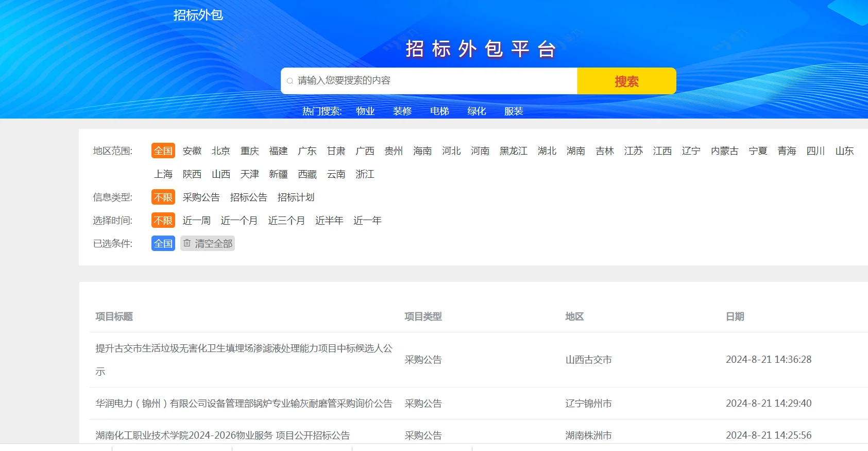Click the date 2024-8-21 14:36:28

(769, 360)
